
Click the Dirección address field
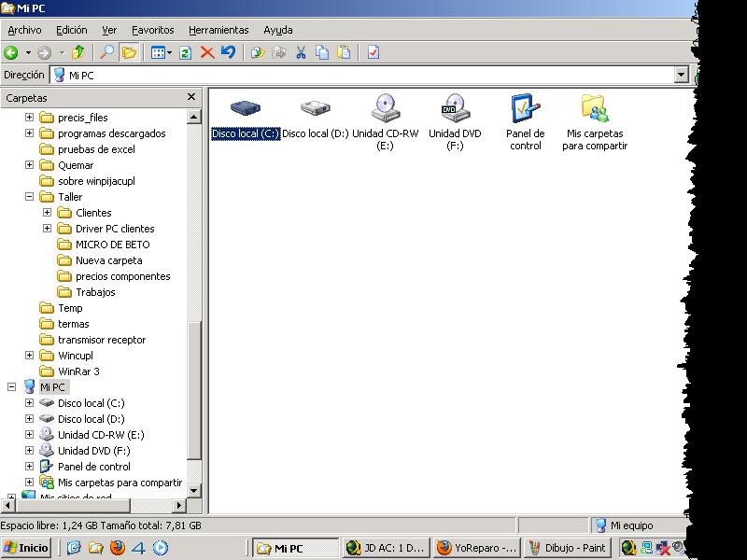click(x=363, y=76)
